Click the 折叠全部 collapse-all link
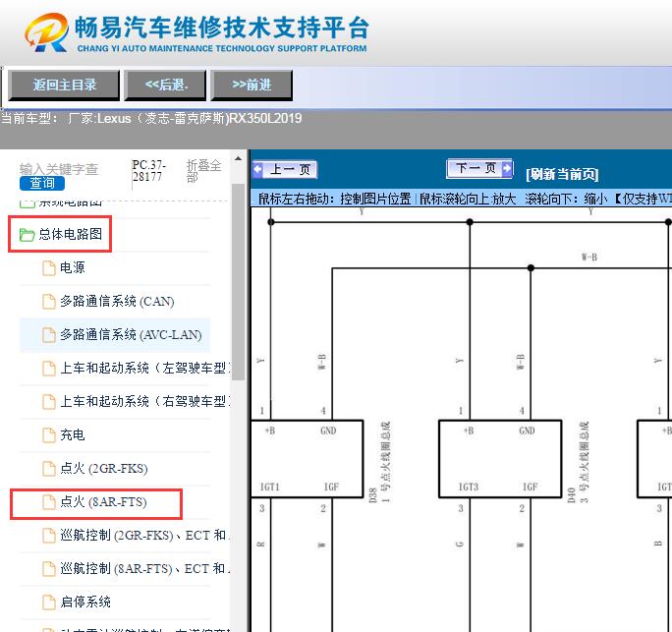 pyautogui.click(x=203, y=171)
